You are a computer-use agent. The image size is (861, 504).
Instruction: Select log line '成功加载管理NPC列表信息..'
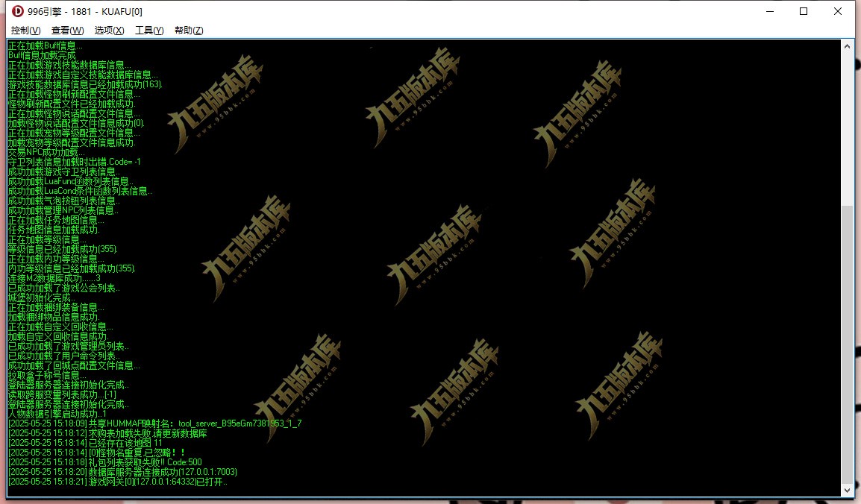[x=63, y=210]
